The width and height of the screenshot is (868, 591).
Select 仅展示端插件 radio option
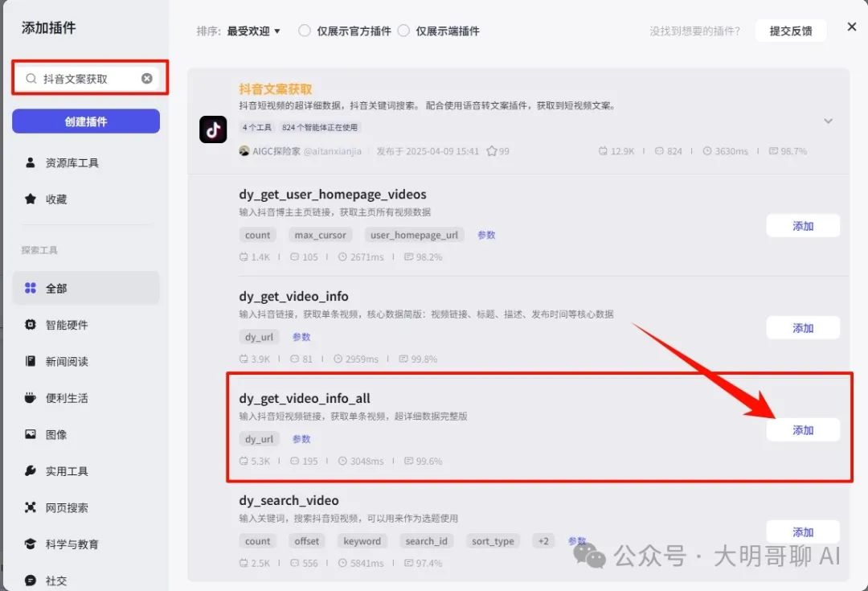(403, 31)
